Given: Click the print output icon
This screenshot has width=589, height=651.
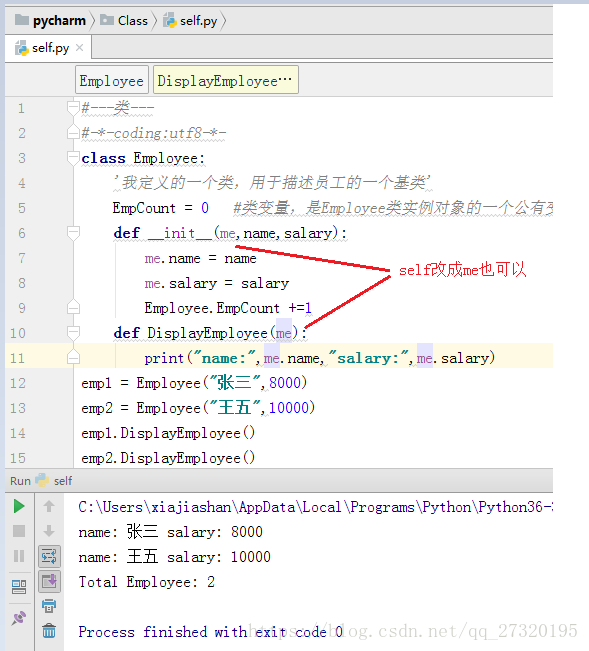Looking at the screenshot, I should tap(49, 606).
